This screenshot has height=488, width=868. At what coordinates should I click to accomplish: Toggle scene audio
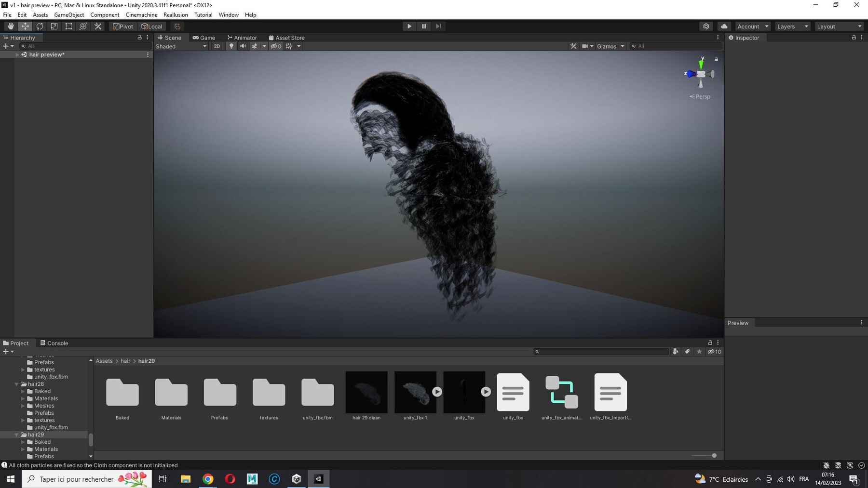(x=243, y=46)
